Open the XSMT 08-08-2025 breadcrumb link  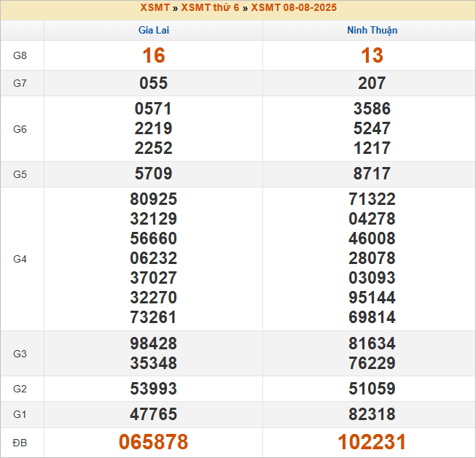tap(294, 7)
